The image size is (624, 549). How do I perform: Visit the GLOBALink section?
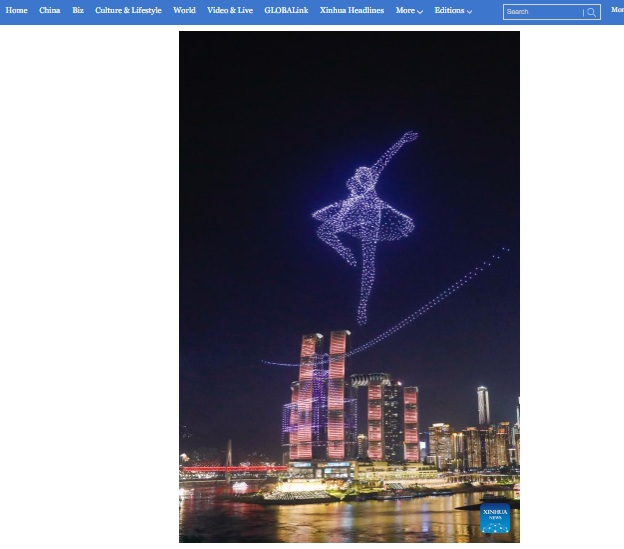click(x=286, y=11)
